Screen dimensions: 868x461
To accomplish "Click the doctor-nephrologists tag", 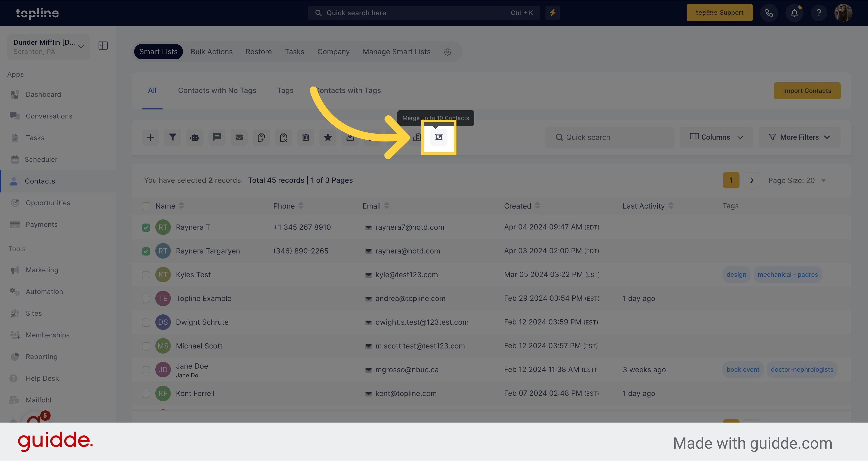I will coord(802,370).
